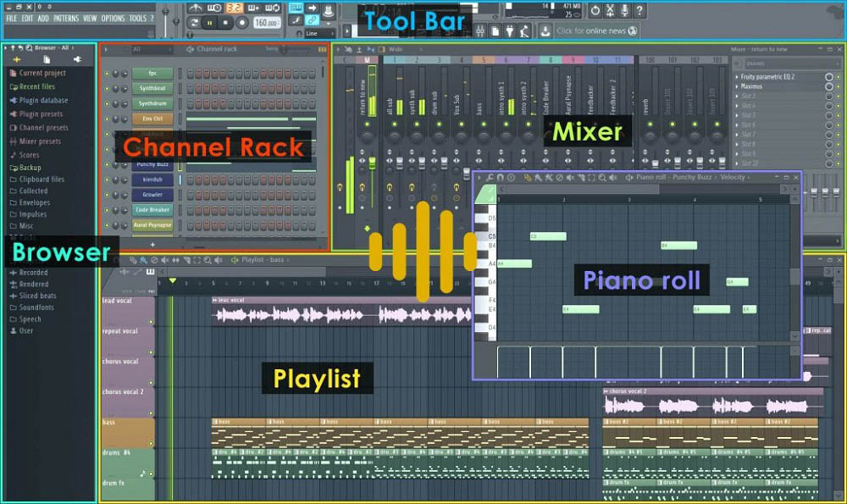The height and width of the screenshot is (504, 847).
Task: Open the Kierdub channel button
Action: pyautogui.click(x=152, y=180)
